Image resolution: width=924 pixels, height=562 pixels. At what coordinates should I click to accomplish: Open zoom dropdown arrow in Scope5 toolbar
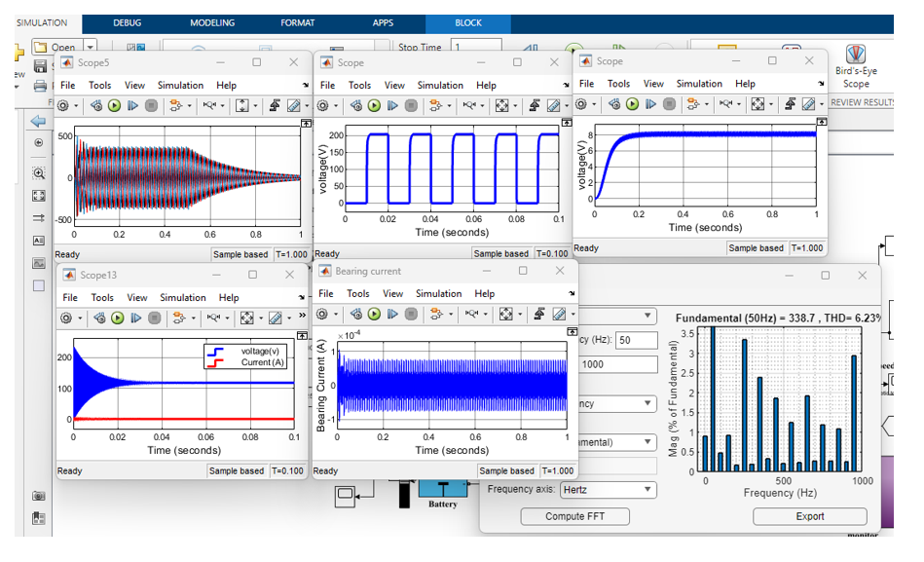[223, 106]
